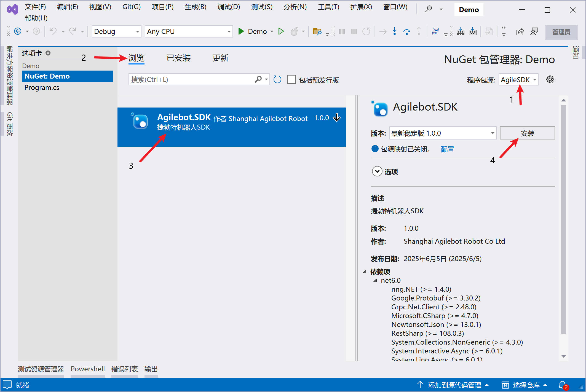Select NuGet: Demo in the tab list
The height and width of the screenshot is (392, 586).
coord(68,76)
